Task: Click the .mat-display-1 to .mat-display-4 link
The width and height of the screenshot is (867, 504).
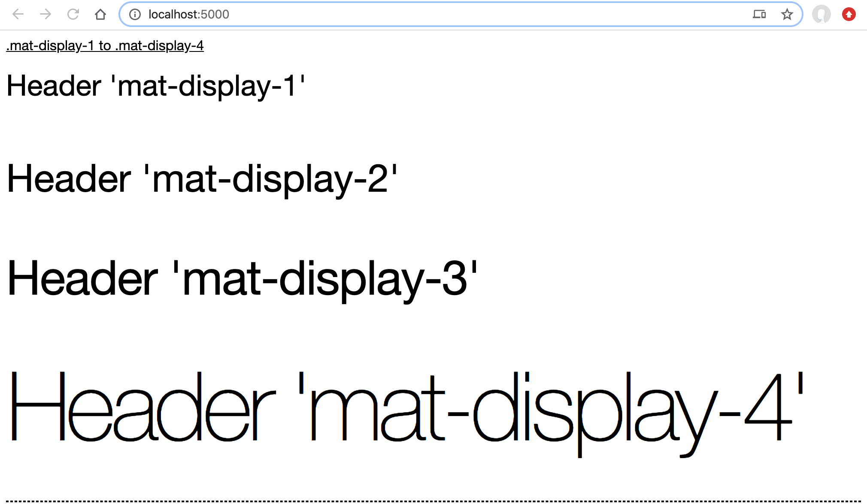Action: click(104, 45)
